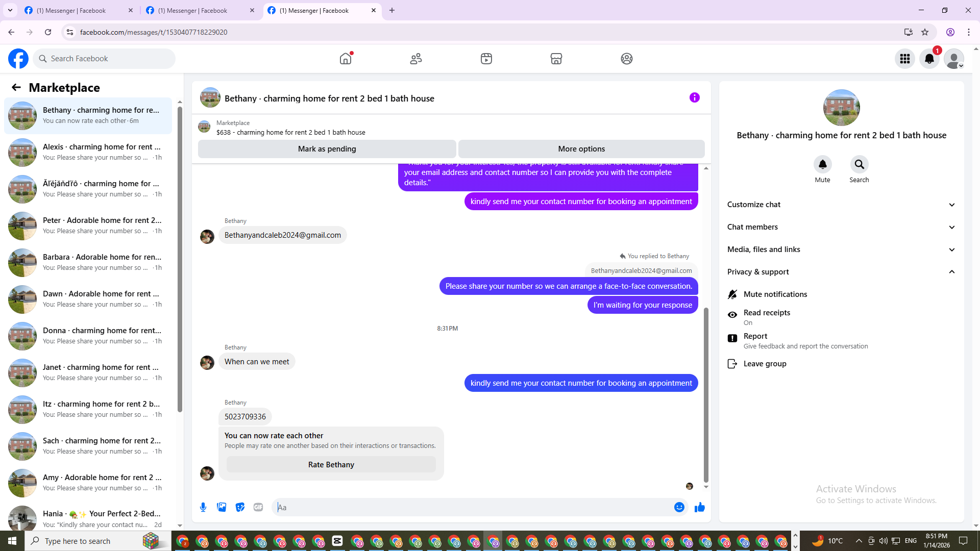Expand the Chat members section
Viewport: 980px width, 551px height.
[841, 227]
